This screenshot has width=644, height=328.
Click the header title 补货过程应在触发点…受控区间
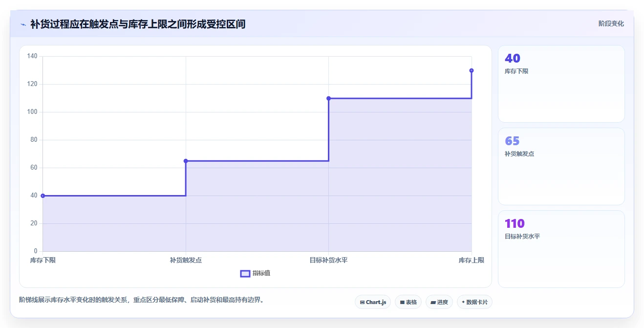pyautogui.click(x=138, y=24)
